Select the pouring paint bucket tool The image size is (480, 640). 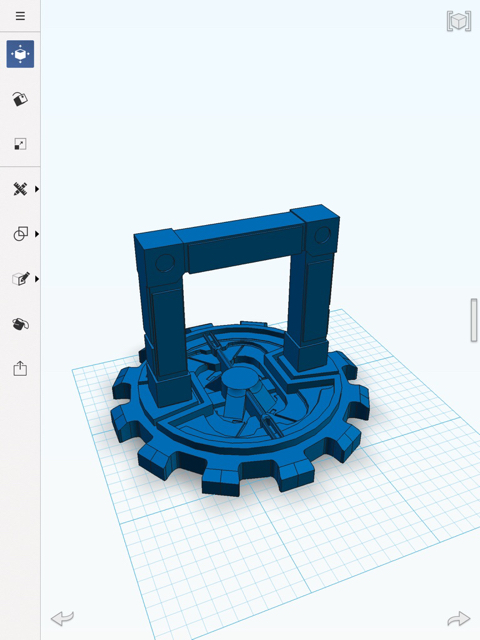20,324
